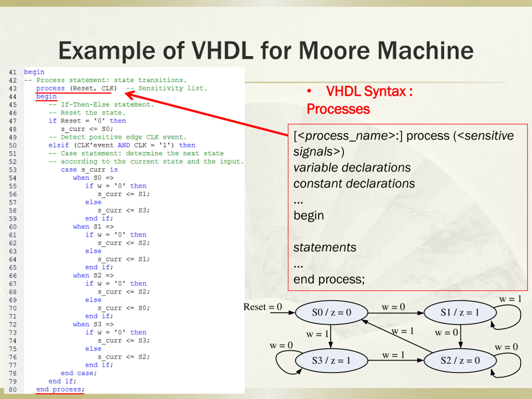Click 'statements' in the syntax box
This screenshot has height=399, width=532.
tap(325, 247)
